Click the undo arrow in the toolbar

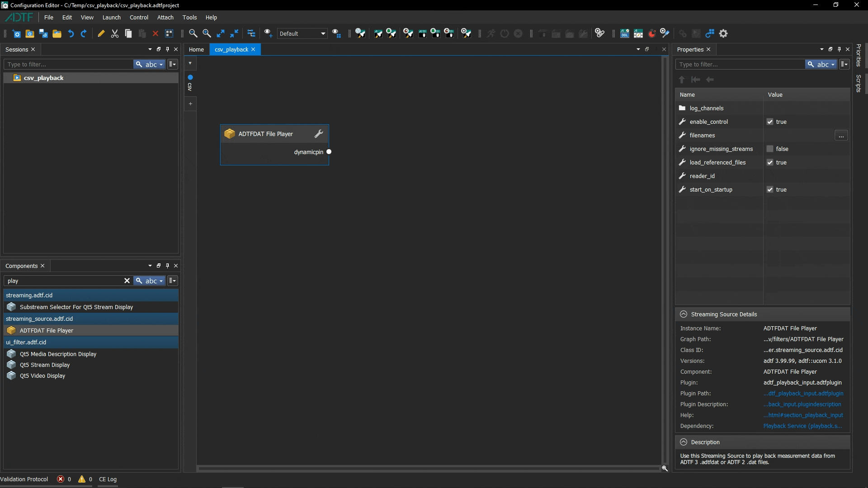pyautogui.click(x=71, y=33)
